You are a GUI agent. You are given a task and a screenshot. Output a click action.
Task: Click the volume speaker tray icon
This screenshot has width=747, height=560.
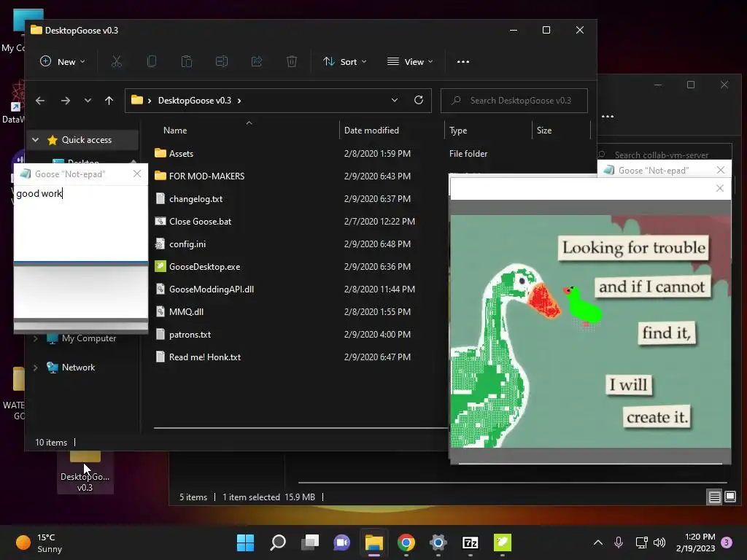coord(659,542)
